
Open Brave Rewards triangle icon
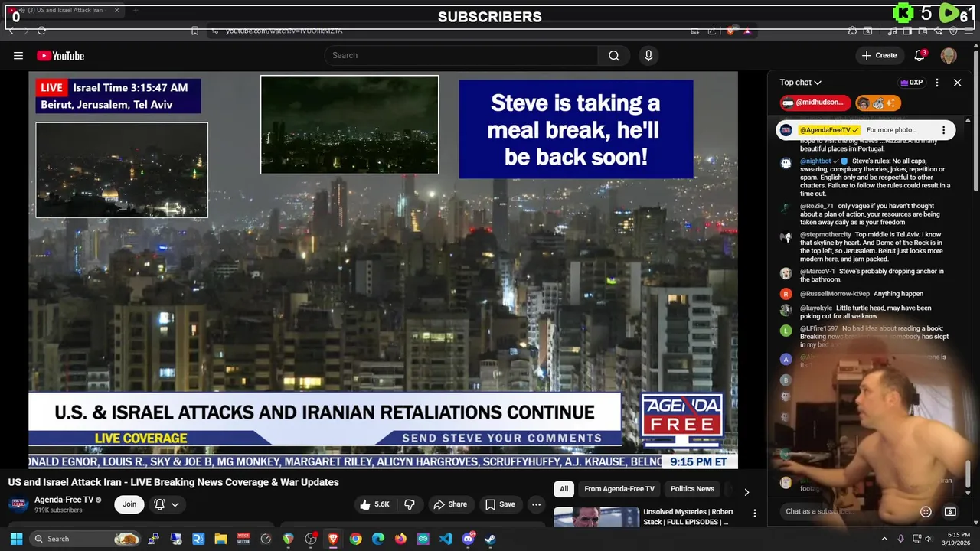747,31
